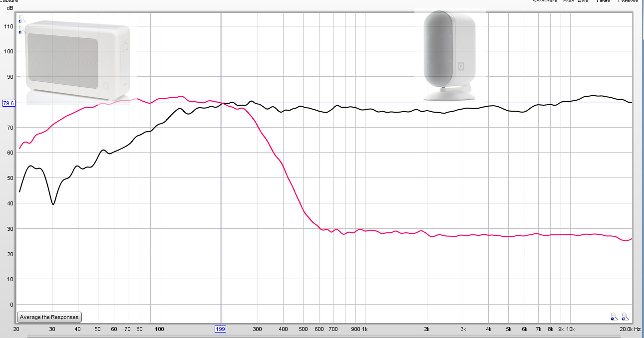Zoom out vertically with the minus magnifier
Screen dimensions: 644x338
click(22, 30)
